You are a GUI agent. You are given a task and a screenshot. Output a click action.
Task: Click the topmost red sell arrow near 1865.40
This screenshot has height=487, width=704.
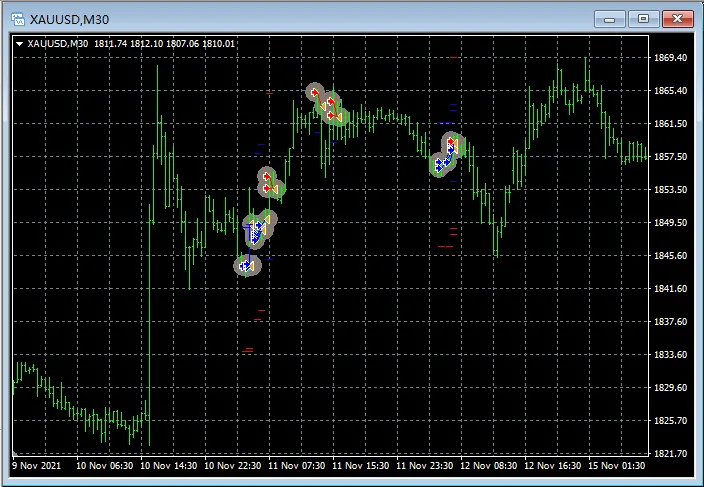point(315,93)
